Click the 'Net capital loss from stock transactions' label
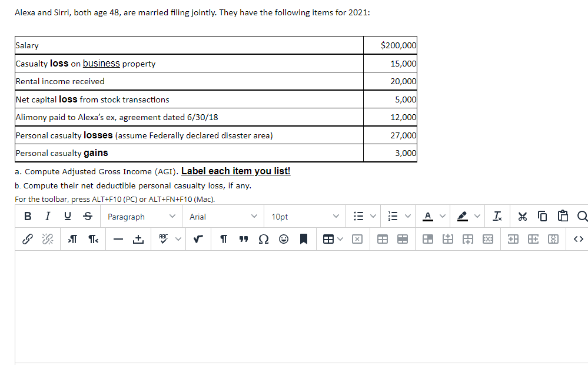The height and width of the screenshot is (365, 588). click(92, 99)
